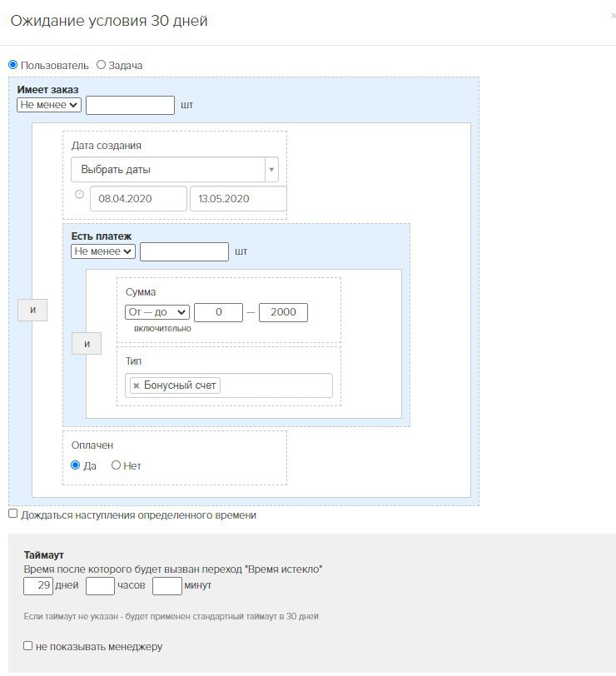The image size is (616, 676).
Task: Click the maximum sum field showing 2000
Action: click(x=283, y=312)
